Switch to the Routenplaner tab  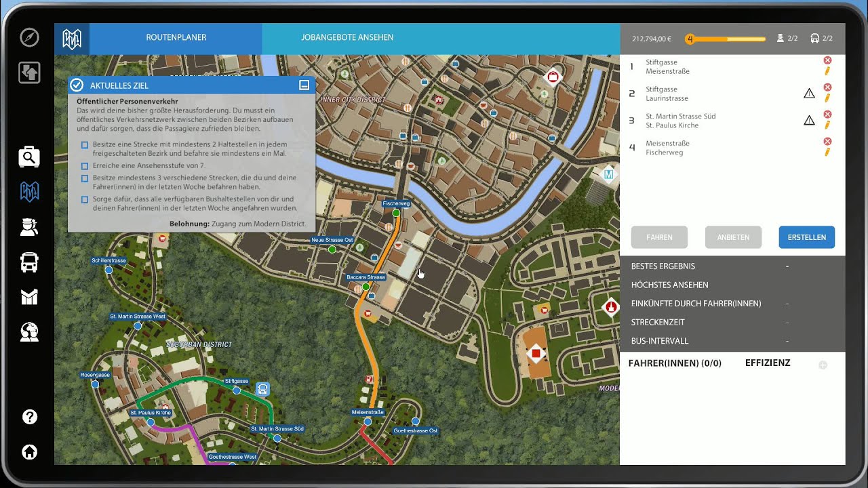click(x=176, y=38)
